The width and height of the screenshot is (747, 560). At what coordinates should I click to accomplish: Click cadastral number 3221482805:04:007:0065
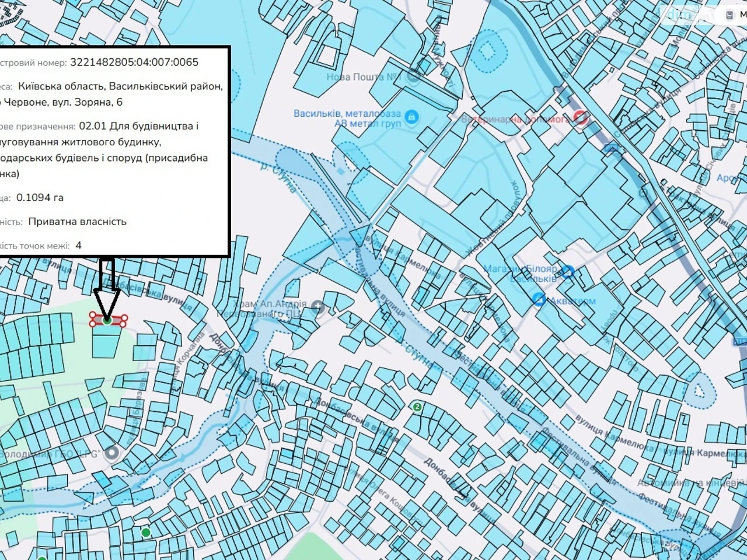(x=134, y=62)
